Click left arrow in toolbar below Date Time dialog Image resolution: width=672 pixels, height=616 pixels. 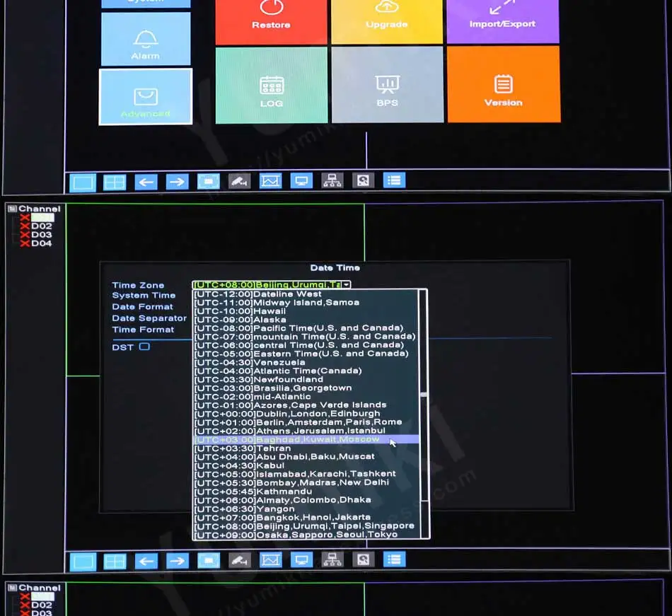pos(146,561)
